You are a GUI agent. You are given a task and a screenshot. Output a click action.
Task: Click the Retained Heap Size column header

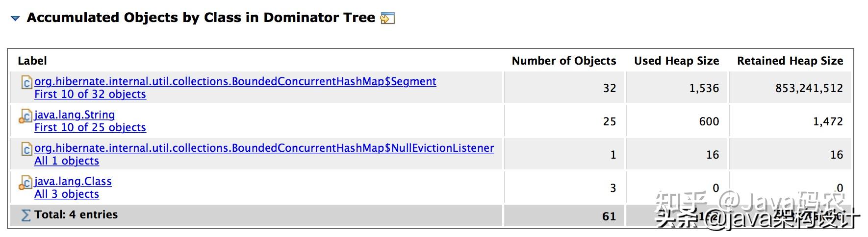[x=790, y=61]
